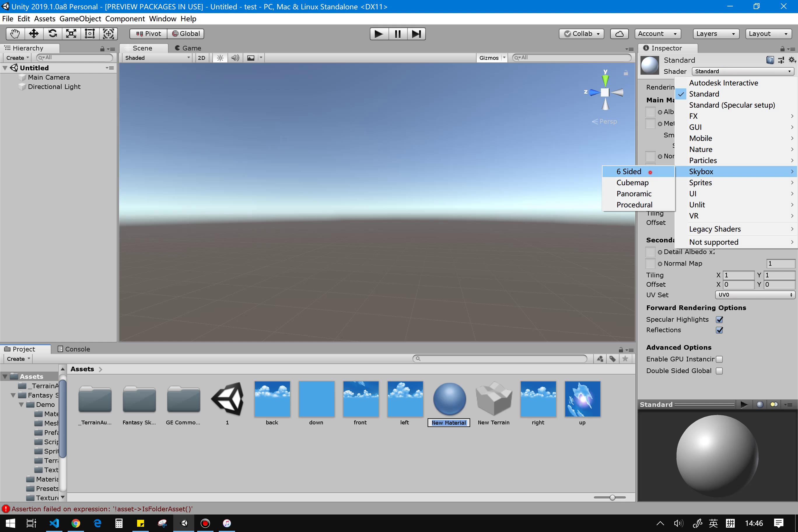Screen dimensions: 798x532
Task: Open Hierarchy Create menu
Action: pos(17,58)
